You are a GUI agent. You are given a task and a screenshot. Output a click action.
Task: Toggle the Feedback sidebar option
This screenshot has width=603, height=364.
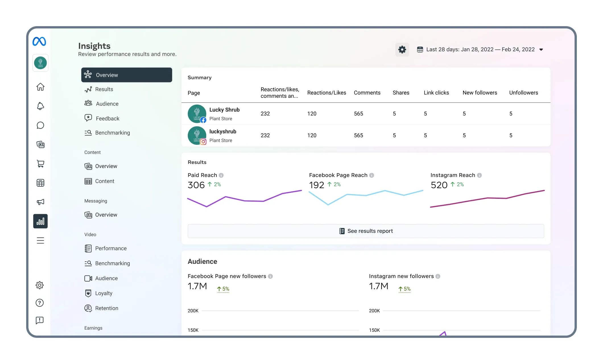click(x=107, y=119)
